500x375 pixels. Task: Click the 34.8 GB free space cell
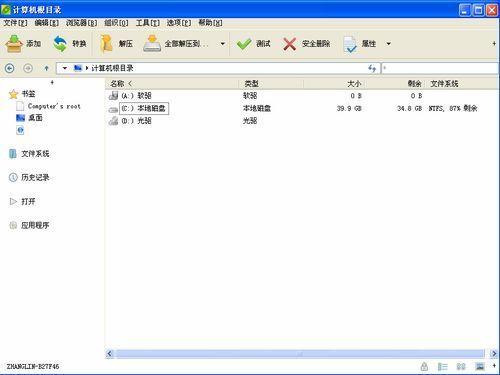coord(409,109)
